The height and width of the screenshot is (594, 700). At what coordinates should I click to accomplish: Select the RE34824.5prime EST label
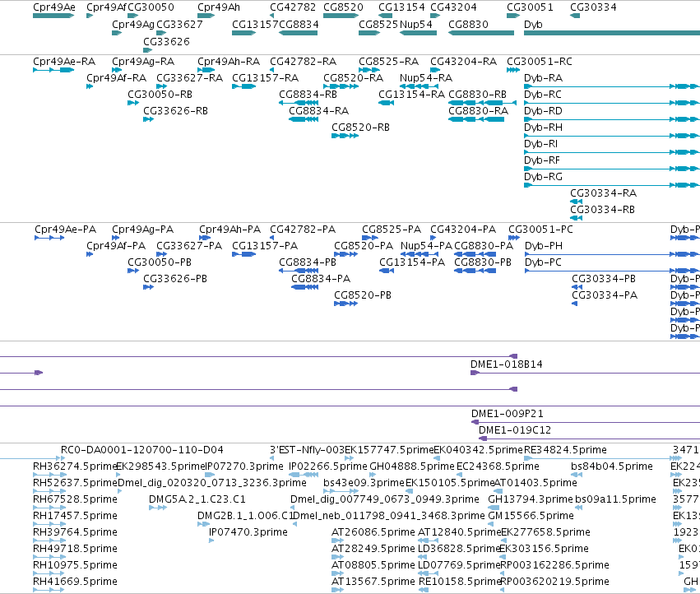(565, 450)
